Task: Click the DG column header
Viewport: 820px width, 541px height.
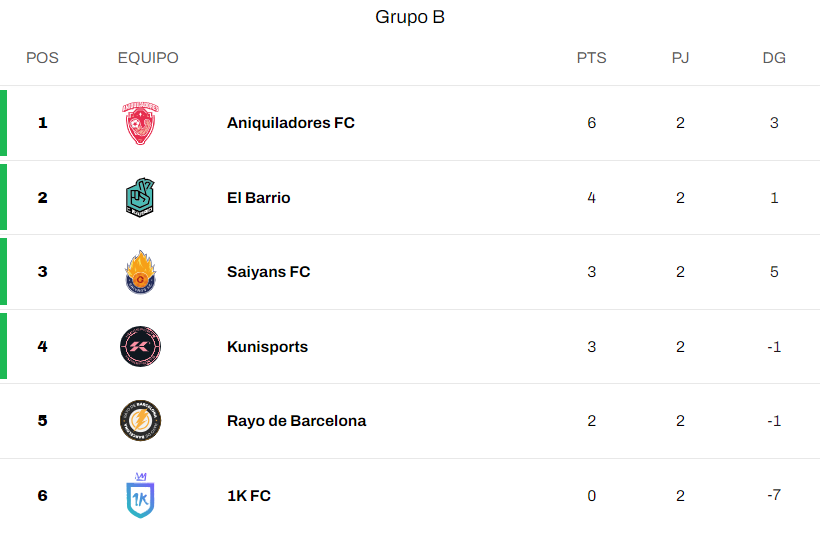Action: (x=774, y=58)
